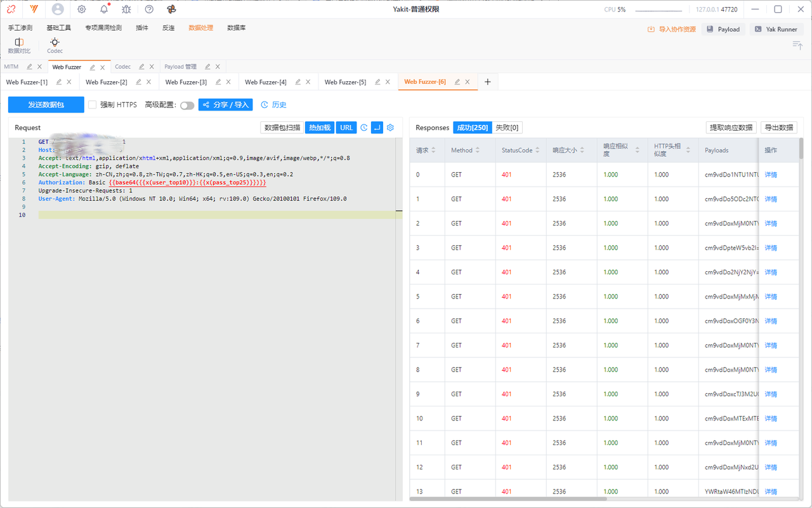Click 导入协作资源 import link
Image resolution: width=812 pixels, height=508 pixels.
671,29
